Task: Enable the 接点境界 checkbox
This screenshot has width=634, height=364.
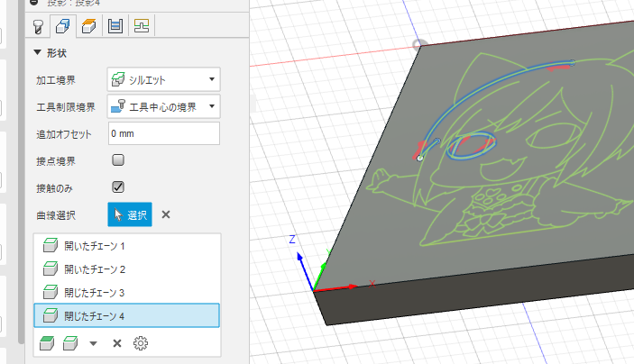Action: 118,160
